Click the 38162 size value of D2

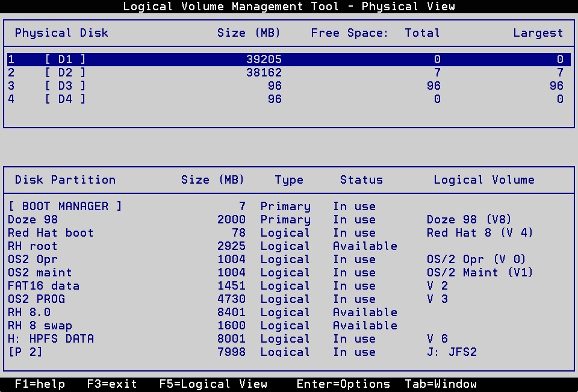(264, 73)
